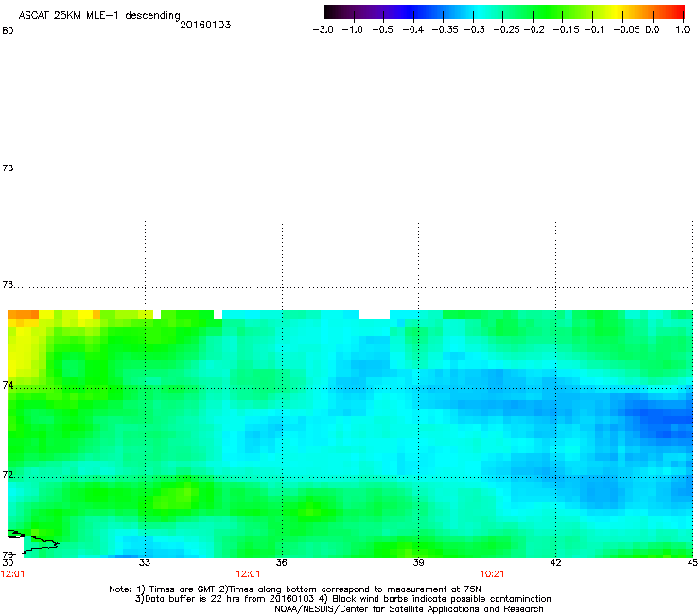Click the color bar label -1.0

click(x=353, y=30)
